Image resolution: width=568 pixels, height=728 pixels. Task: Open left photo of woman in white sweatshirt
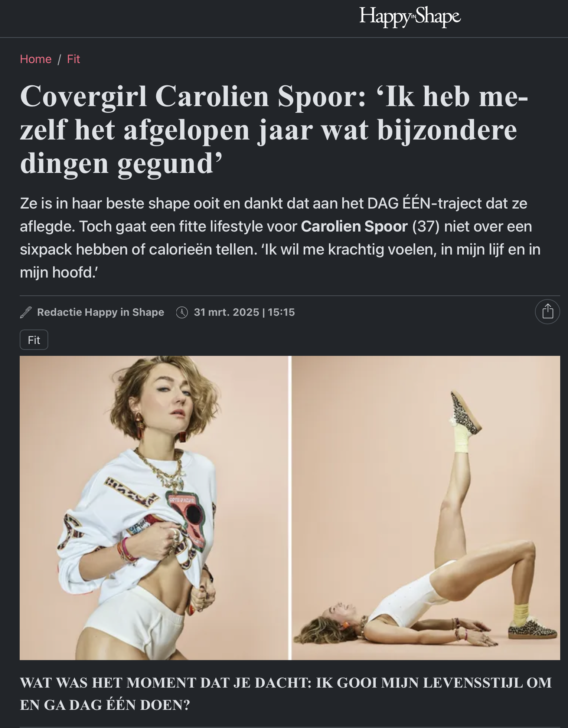tap(154, 508)
